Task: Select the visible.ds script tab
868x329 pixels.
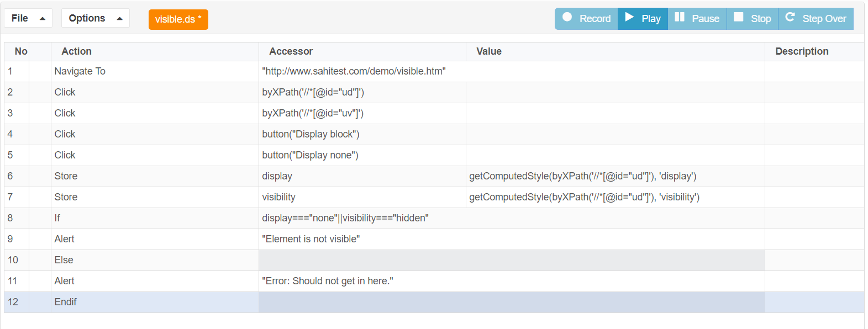Action: point(178,19)
